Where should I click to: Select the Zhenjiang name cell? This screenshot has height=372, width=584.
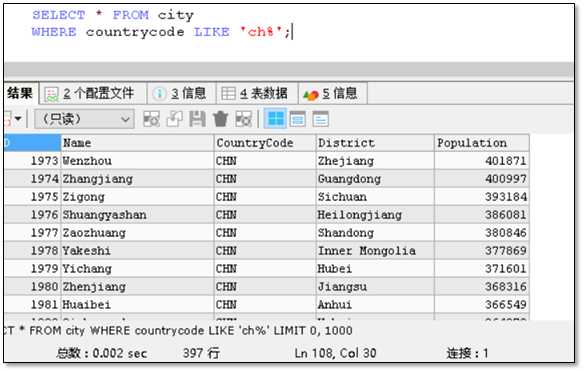click(137, 287)
